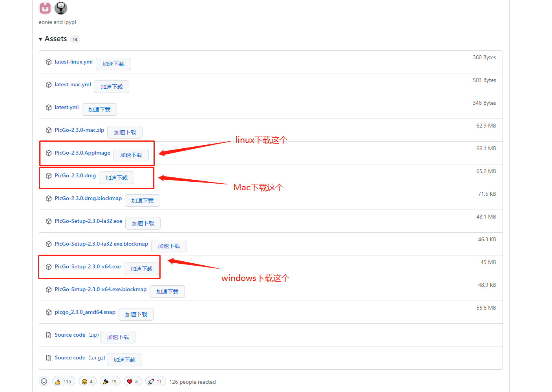Click the zip file icon beside Source code (tar.gz)

pos(49,358)
